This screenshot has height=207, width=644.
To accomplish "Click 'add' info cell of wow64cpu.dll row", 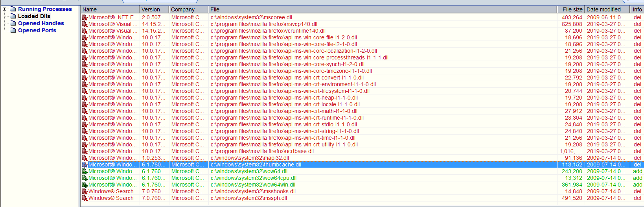I will coord(637,178).
